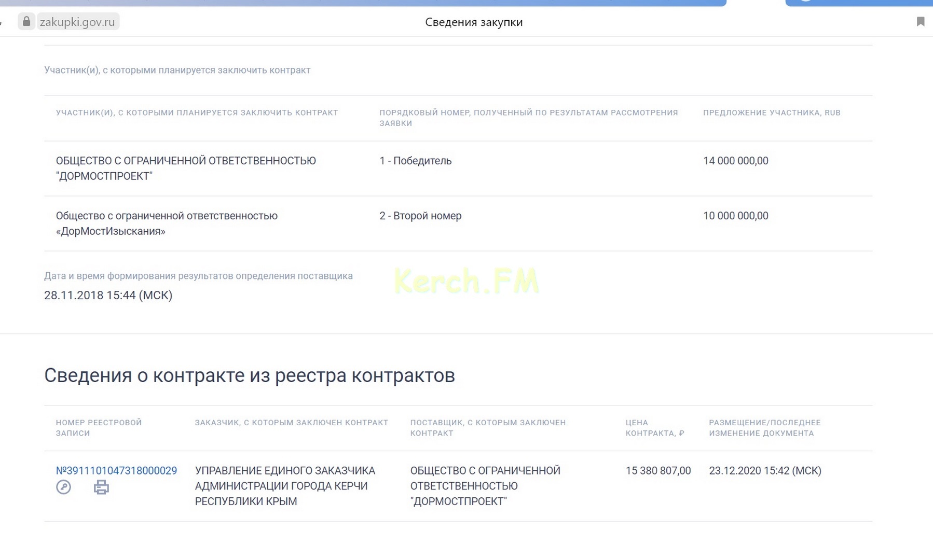Click the date 23.12.2020 15:42 (МСК)
Image resolution: width=933 pixels, height=560 pixels.
point(765,470)
